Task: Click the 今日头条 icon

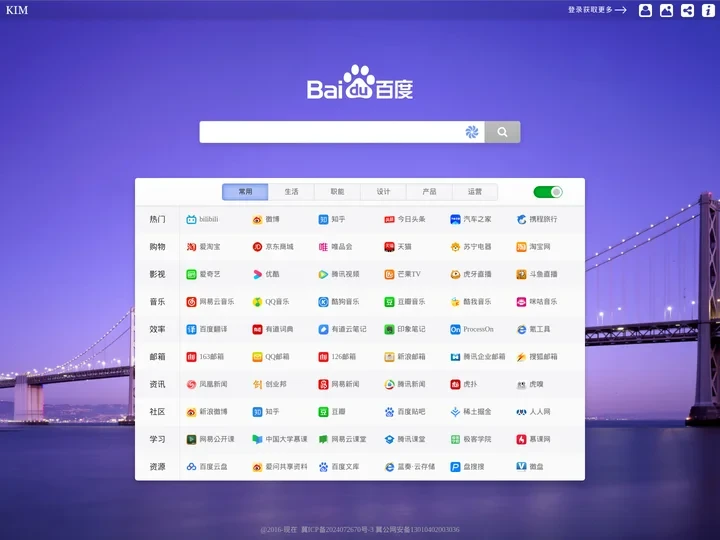Action: (x=389, y=219)
